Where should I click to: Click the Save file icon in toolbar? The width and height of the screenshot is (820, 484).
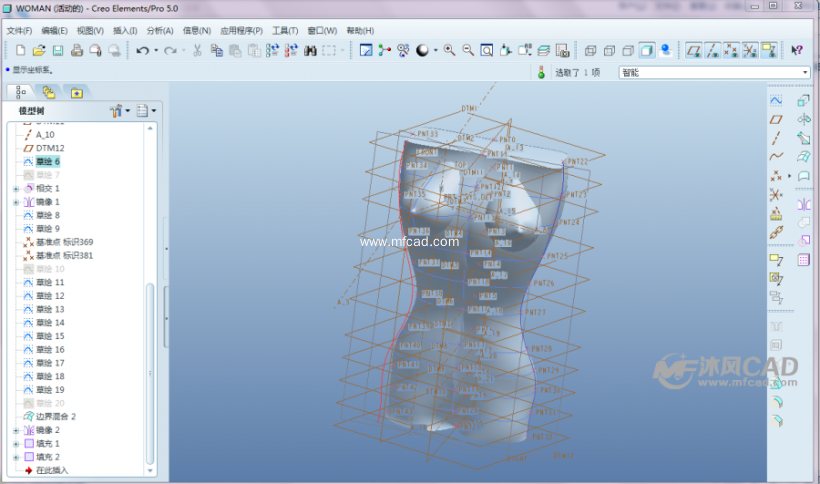[x=58, y=50]
